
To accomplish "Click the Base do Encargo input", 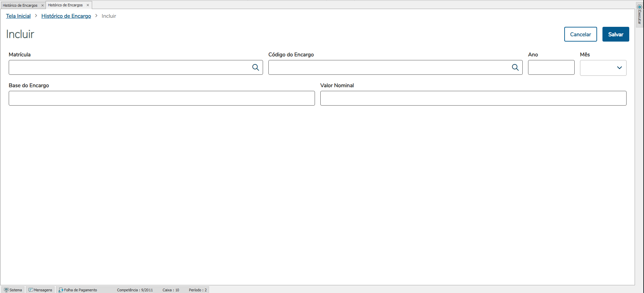I will pyautogui.click(x=162, y=98).
